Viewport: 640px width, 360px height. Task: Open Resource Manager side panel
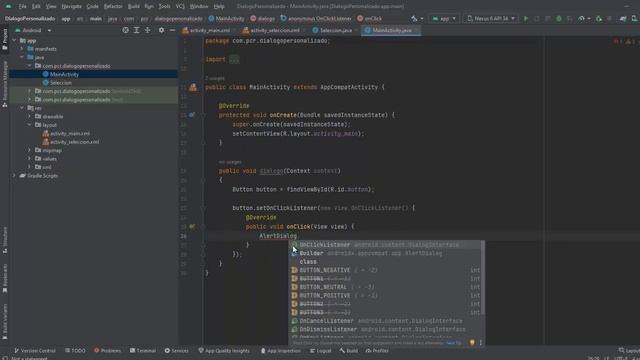pos(5,84)
